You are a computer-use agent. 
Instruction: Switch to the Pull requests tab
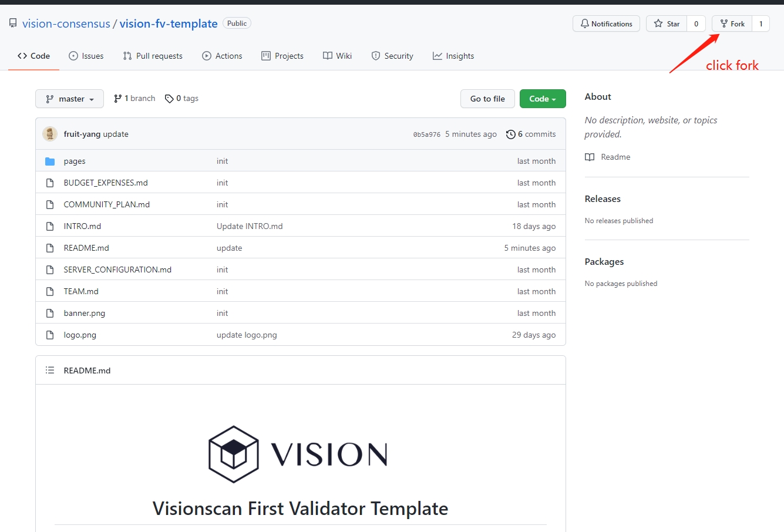pyautogui.click(x=153, y=56)
